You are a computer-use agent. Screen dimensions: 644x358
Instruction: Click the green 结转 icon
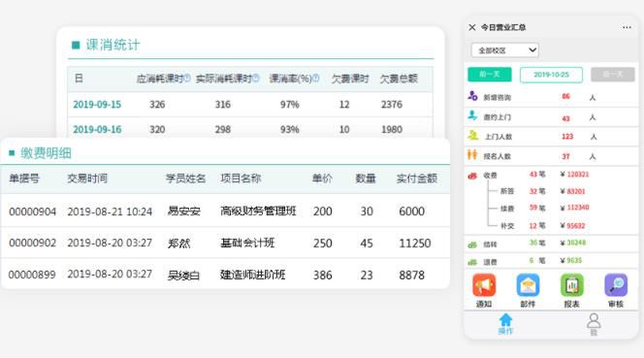[472, 244]
